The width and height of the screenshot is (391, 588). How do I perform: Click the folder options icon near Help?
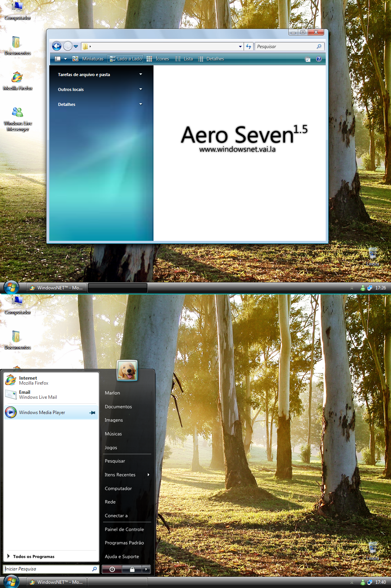coord(308,59)
